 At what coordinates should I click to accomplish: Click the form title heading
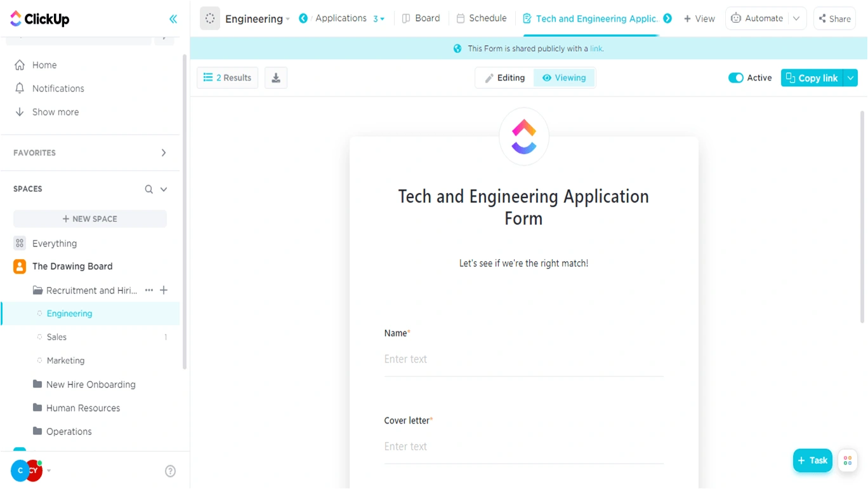(523, 208)
